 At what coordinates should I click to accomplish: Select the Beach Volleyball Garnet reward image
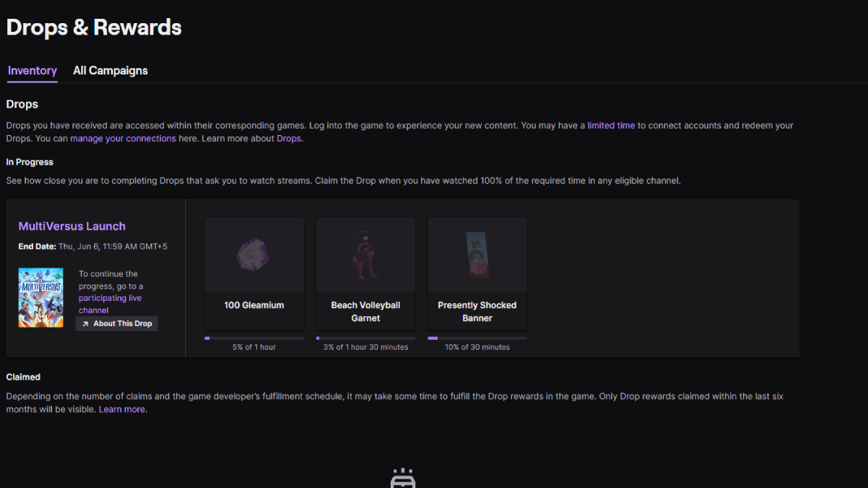pos(365,254)
